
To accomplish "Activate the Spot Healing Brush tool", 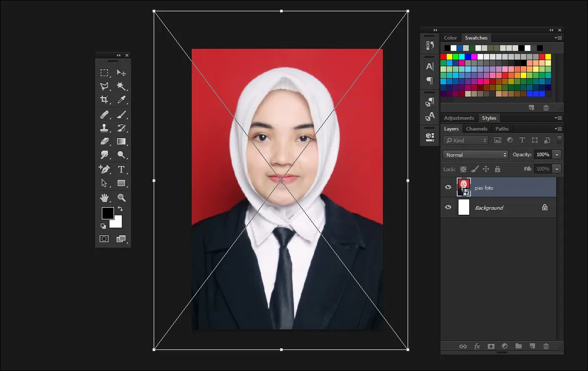I will click(105, 114).
